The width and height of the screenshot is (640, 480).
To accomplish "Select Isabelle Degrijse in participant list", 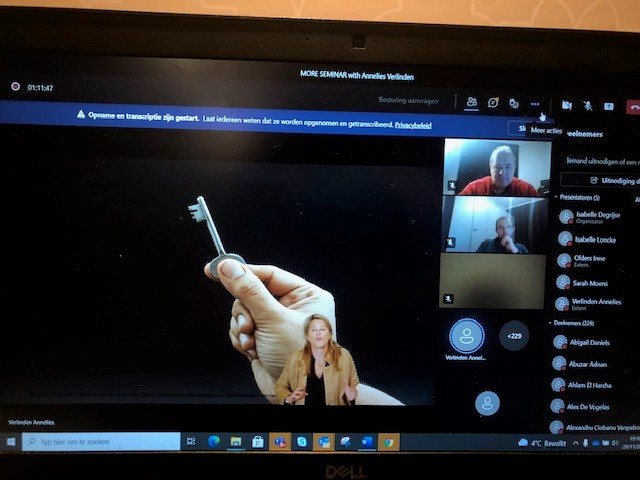I will coord(598,217).
